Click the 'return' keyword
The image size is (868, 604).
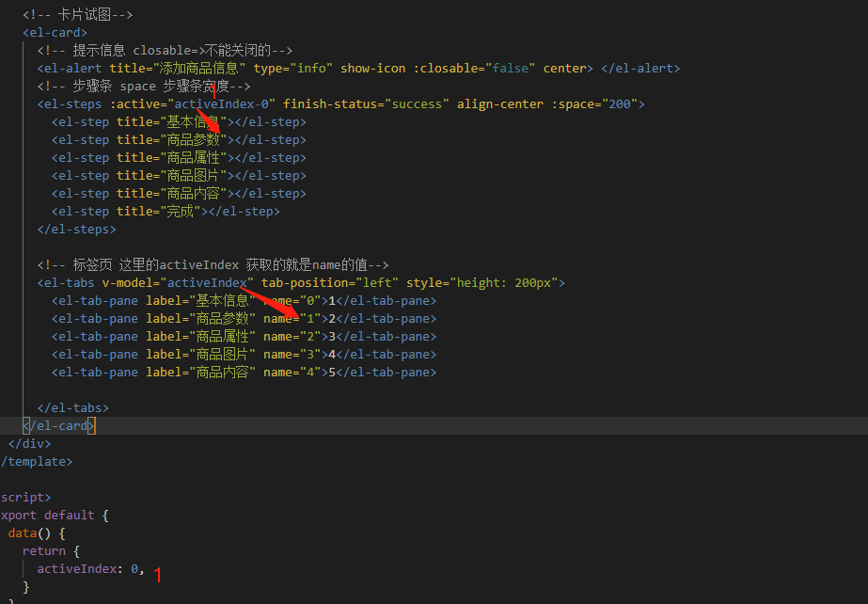[x=44, y=551]
